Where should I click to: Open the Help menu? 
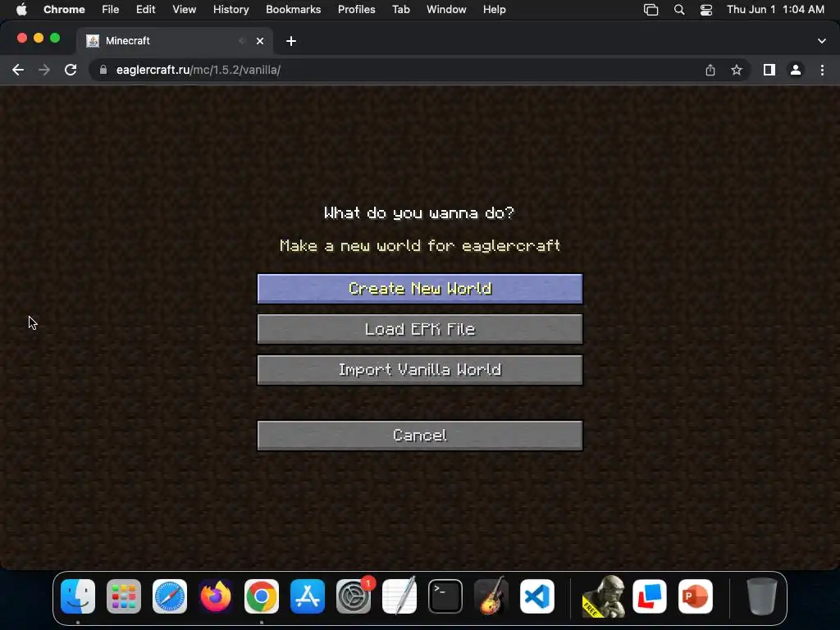pos(494,10)
